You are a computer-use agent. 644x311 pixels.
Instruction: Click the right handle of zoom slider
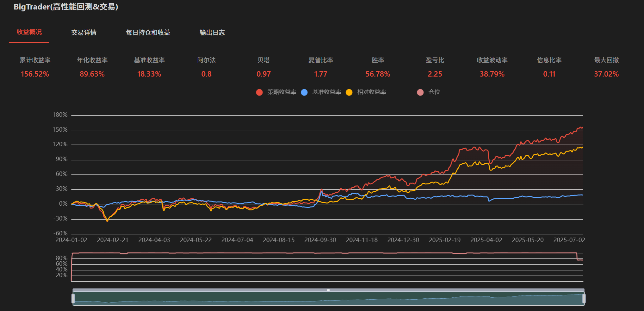584,298
